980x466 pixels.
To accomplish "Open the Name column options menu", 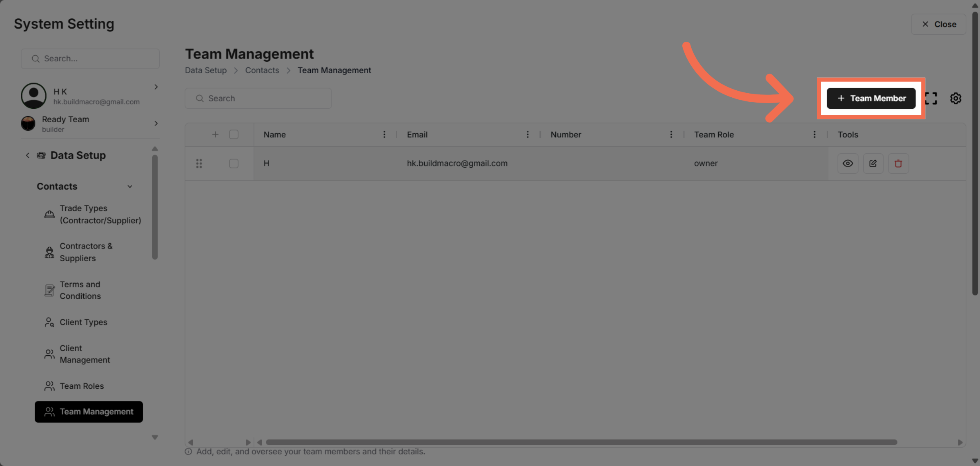I will point(384,134).
